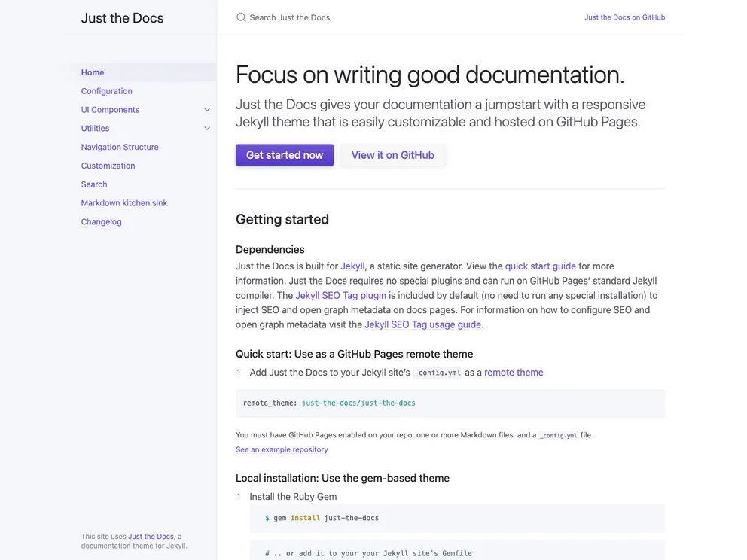
Task: Click the Just the Docs site logo
Action: (x=122, y=17)
